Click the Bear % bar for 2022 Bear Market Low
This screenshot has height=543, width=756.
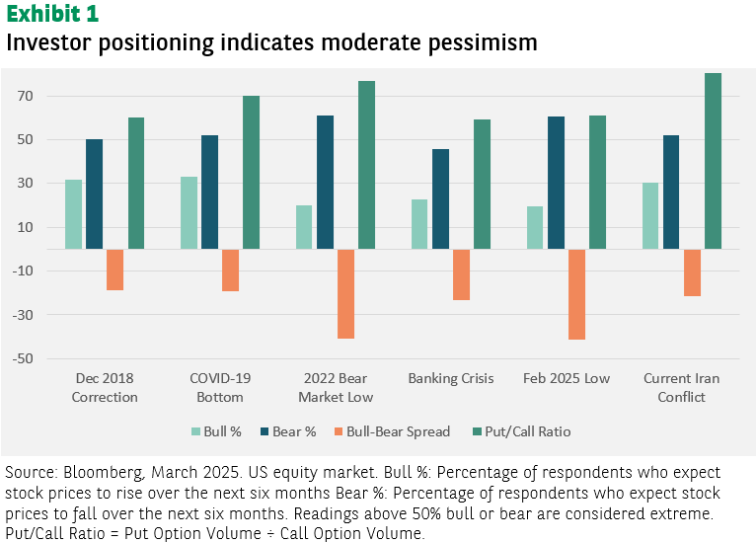coord(326,182)
